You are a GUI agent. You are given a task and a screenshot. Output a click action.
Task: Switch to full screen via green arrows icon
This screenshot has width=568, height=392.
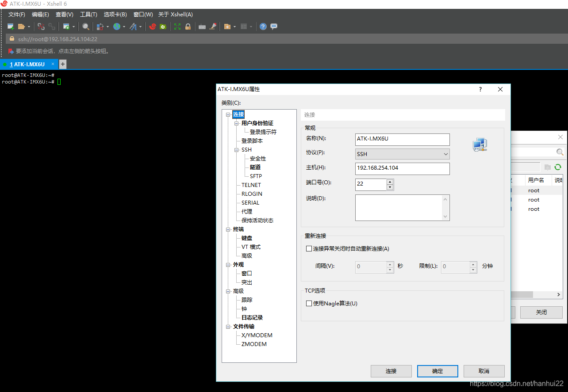tap(177, 27)
